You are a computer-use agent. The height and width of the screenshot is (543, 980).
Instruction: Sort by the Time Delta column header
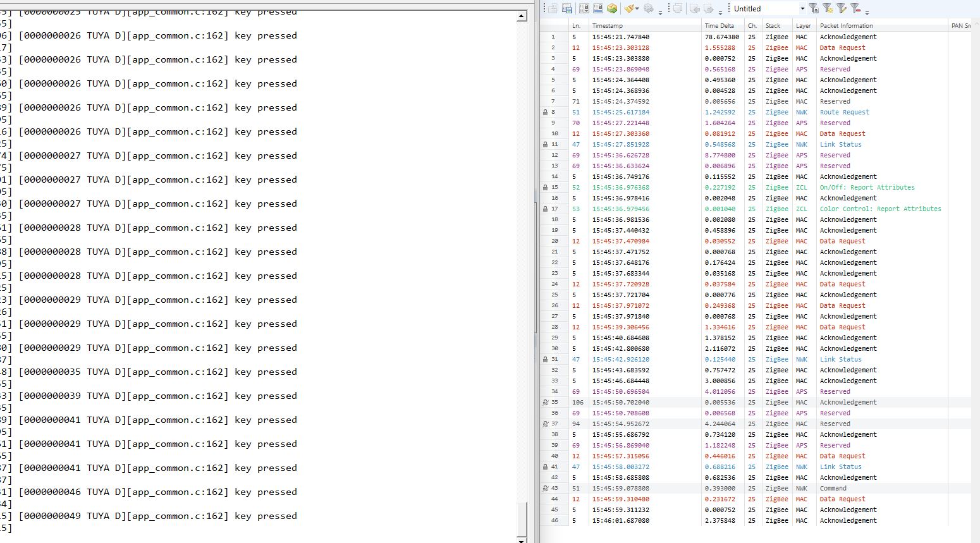click(x=720, y=26)
